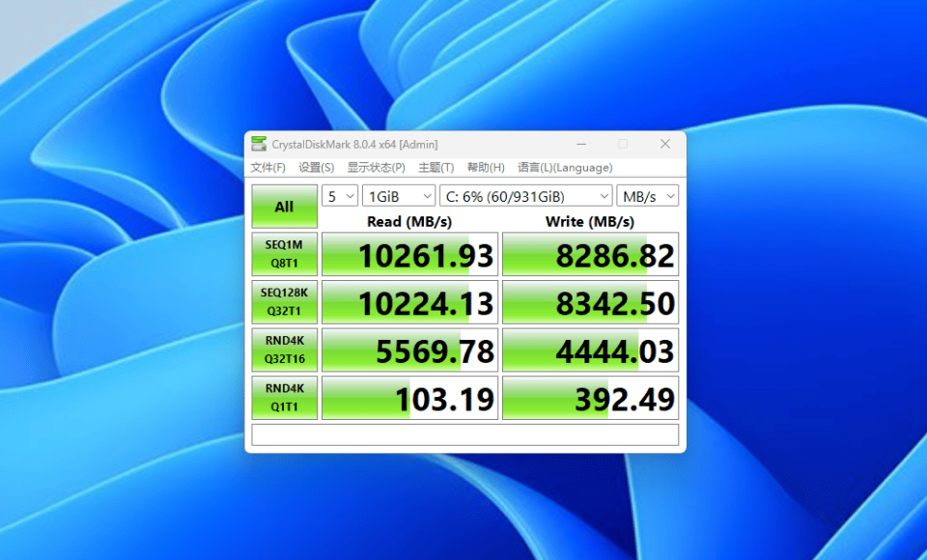Minimize the CrystalDiskMark window

point(581,144)
